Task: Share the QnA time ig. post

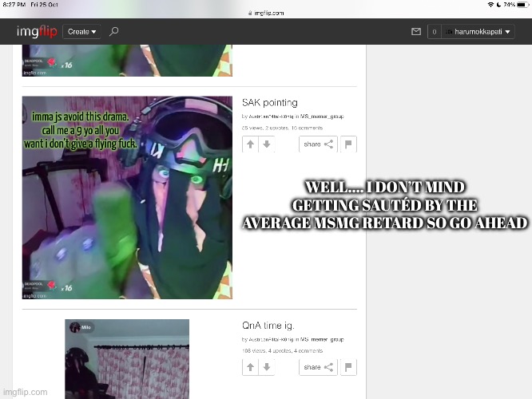Action: click(x=318, y=367)
